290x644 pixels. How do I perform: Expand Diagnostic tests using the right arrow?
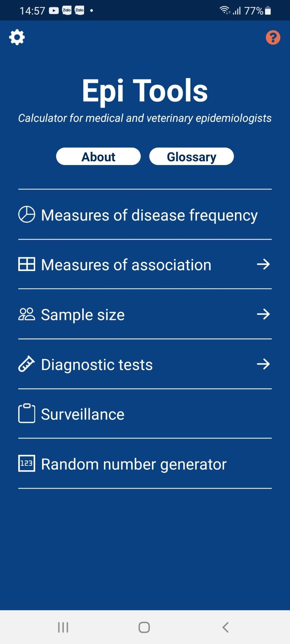pos(263,364)
